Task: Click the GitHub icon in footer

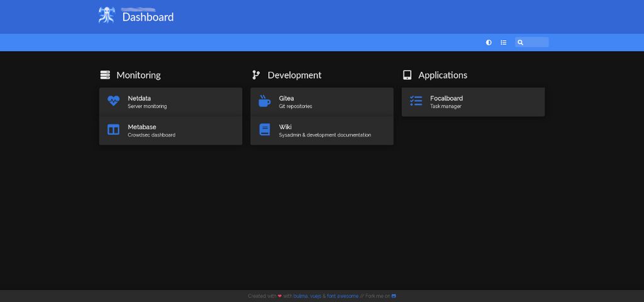Action: [394, 296]
